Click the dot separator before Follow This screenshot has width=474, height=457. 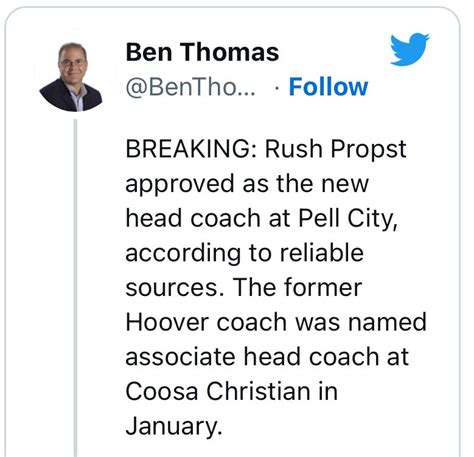pos(276,88)
